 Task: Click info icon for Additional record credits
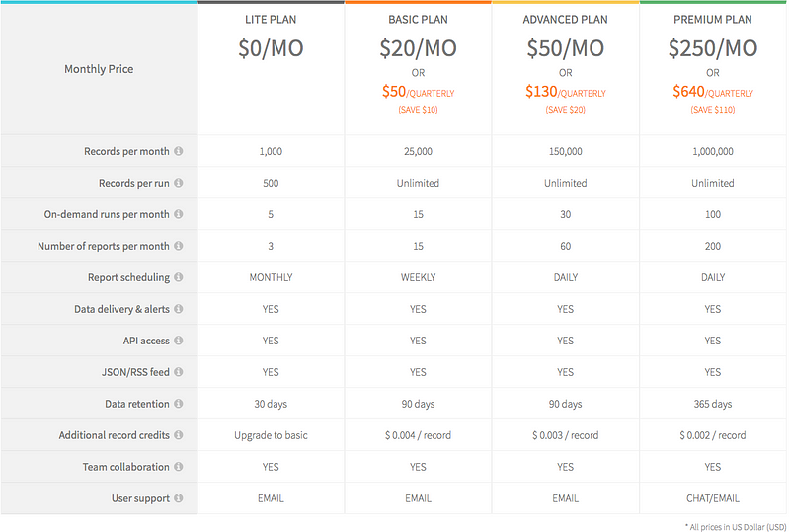pyautogui.click(x=179, y=434)
